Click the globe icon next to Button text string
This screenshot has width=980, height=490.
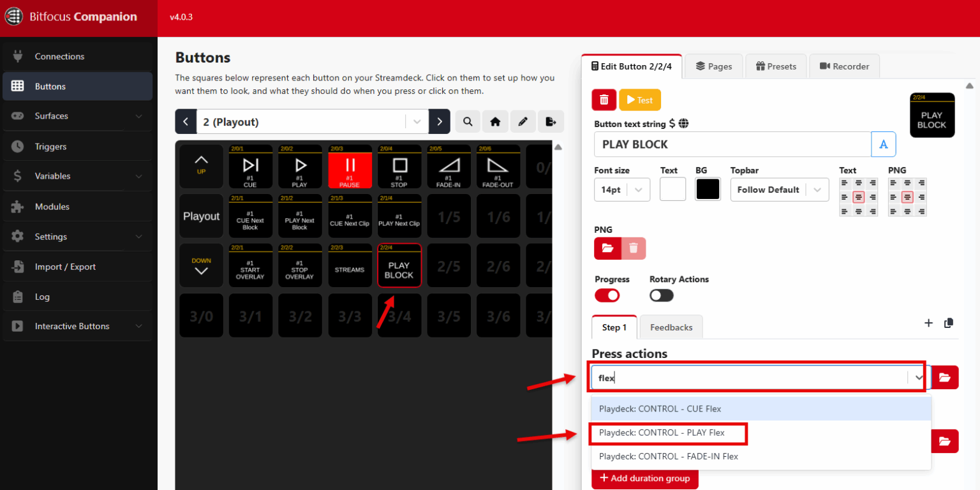pos(683,124)
